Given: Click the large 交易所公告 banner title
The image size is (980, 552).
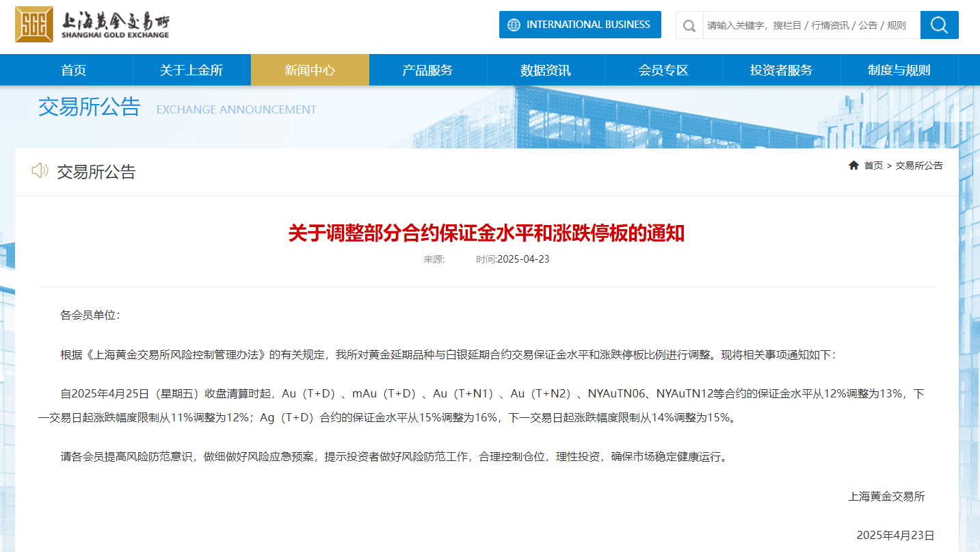Looking at the screenshot, I should point(89,107).
